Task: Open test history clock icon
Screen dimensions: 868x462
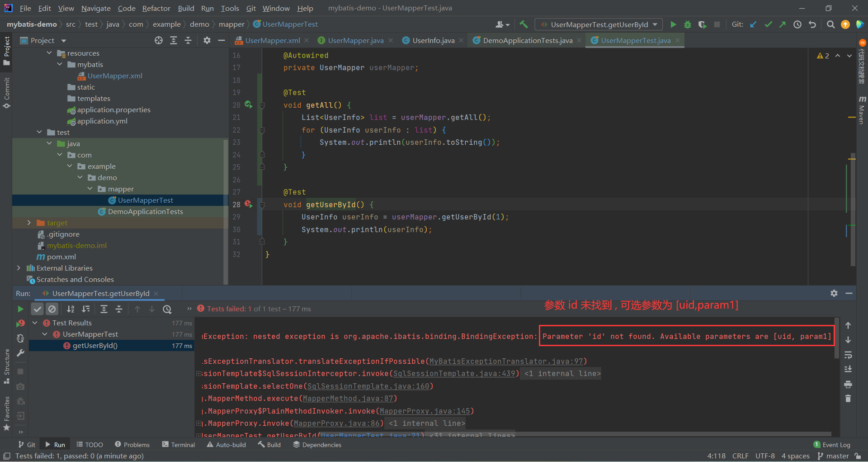Action: 167,309
